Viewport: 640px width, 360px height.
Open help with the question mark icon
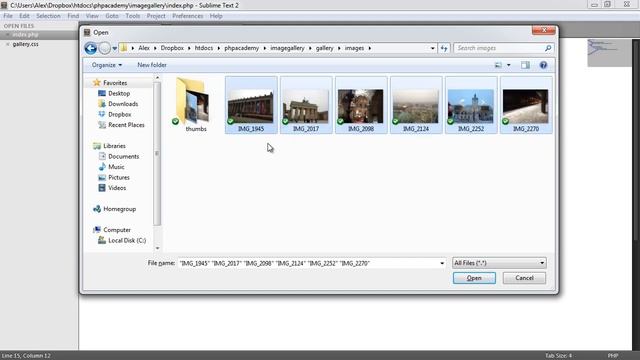(543, 65)
